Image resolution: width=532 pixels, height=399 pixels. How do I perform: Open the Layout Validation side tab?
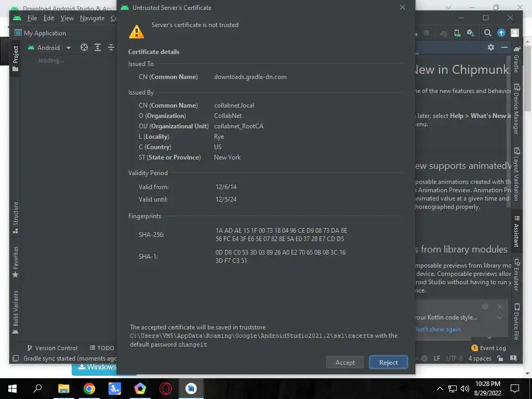[x=516, y=175]
